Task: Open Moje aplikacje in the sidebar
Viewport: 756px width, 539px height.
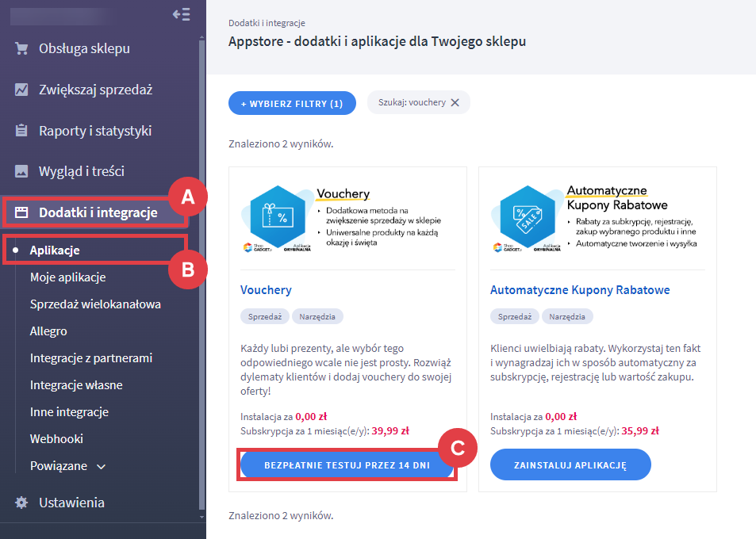Action: tap(67, 277)
